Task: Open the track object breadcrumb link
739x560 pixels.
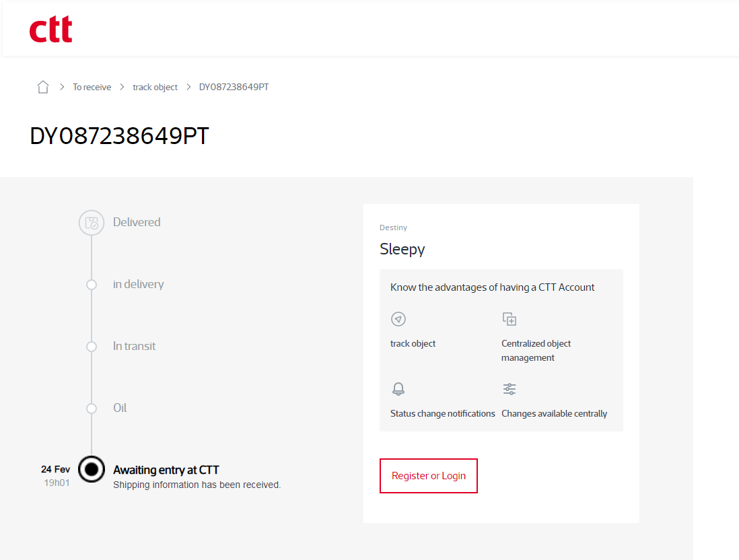Action: coord(155,87)
